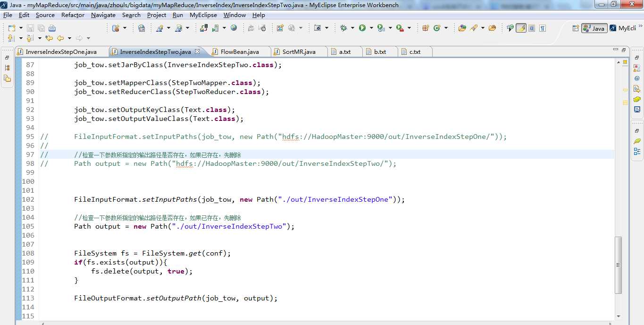Open the Source menu
Screen dimensions: 644x325
(x=45, y=15)
